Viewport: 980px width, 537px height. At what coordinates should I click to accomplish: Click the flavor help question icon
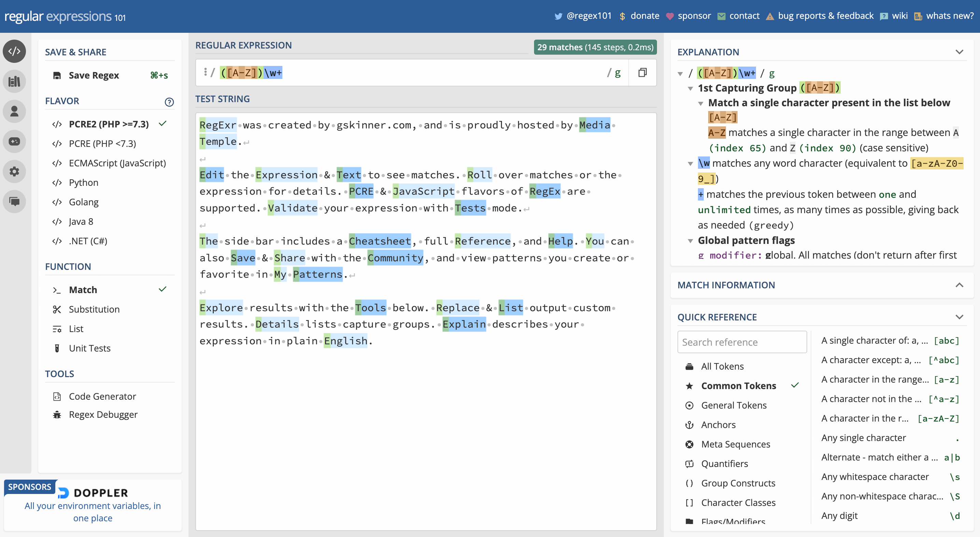coord(169,101)
